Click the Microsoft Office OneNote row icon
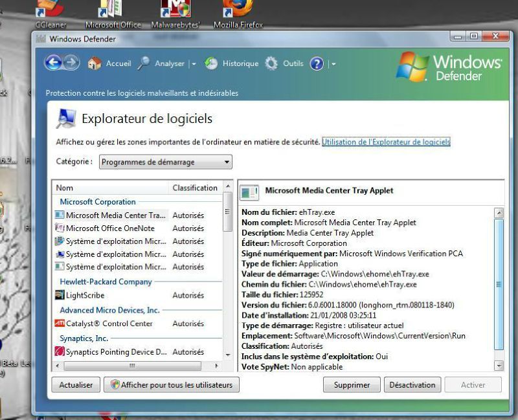This screenshot has height=420, width=518. 60,228
